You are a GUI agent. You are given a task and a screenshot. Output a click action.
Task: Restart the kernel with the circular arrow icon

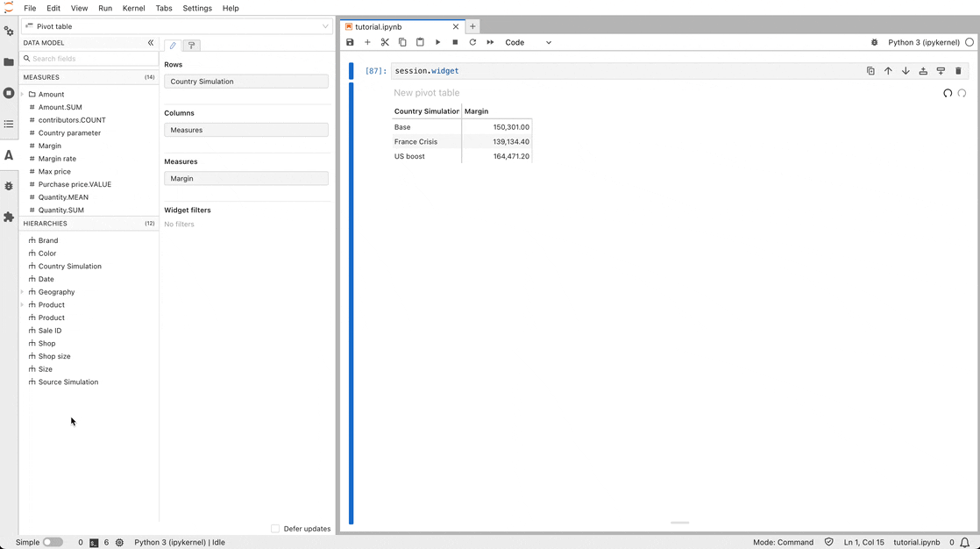pos(472,42)
